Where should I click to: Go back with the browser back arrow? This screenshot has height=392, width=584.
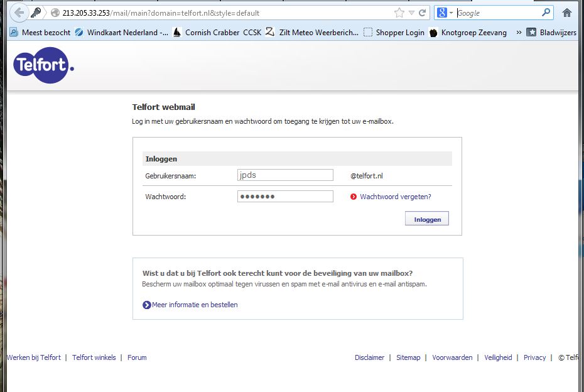pyautogui.click(x=19, y=13)
